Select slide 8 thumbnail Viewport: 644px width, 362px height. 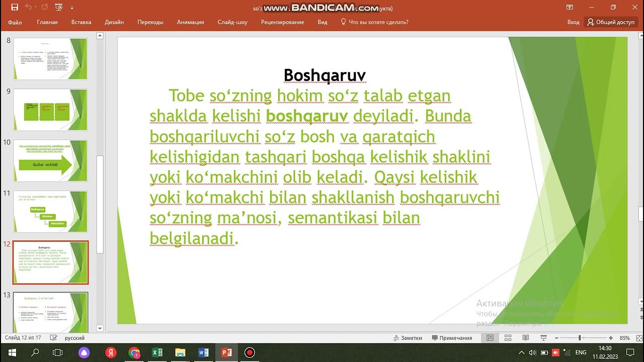(50, 58)
